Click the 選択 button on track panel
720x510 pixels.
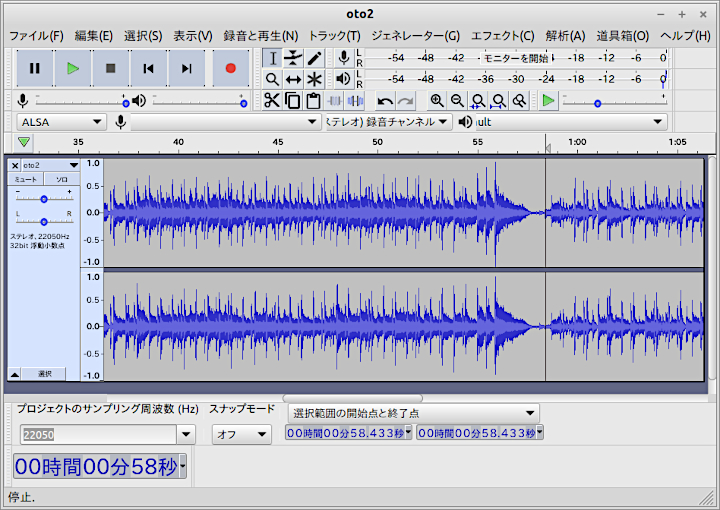tap(45, 373)
